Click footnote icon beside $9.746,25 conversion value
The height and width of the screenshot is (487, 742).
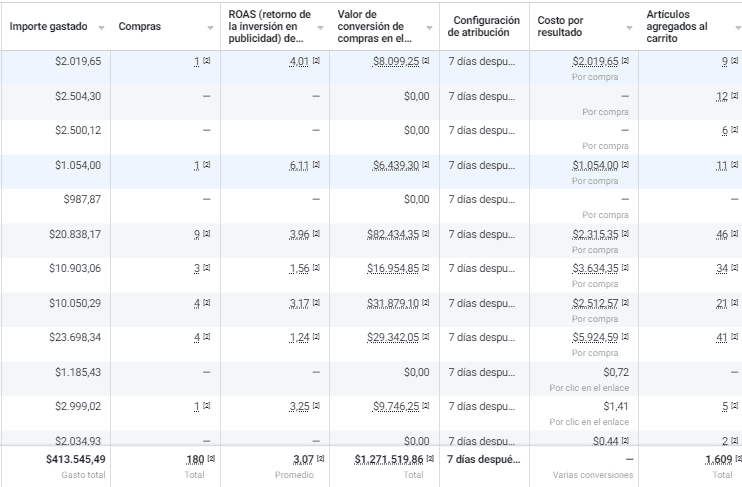tap(425, 406)
